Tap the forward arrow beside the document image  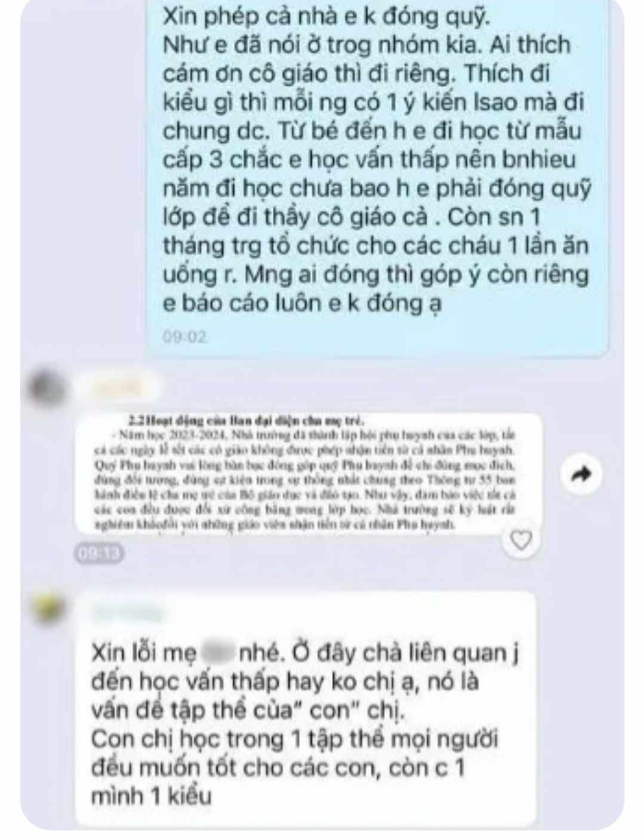click(581, 474)
